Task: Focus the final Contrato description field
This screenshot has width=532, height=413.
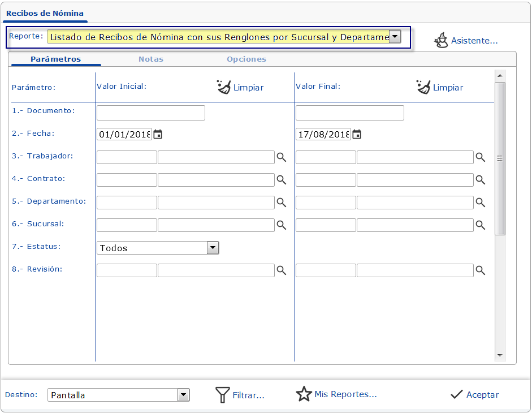Action: 416,180
